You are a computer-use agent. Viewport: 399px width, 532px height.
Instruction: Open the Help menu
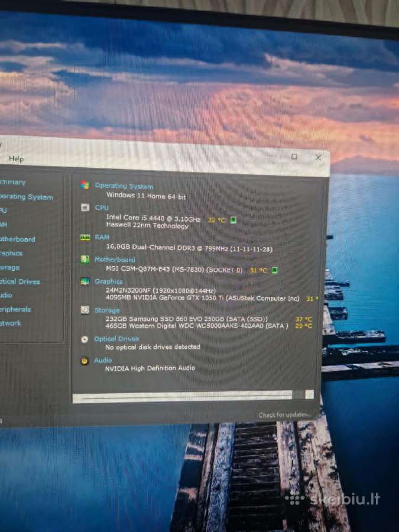(x=16, y=158)
